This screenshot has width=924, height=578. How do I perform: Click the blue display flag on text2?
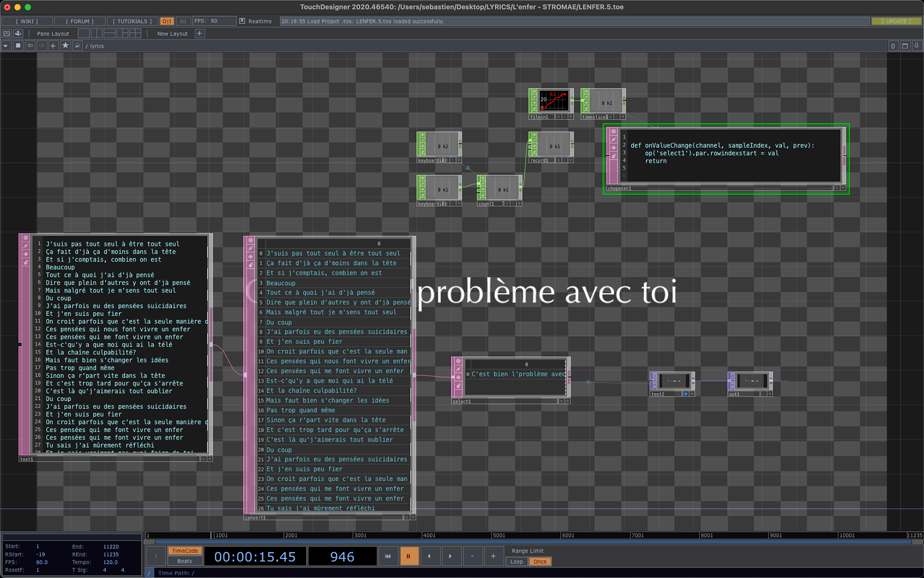click(x=686, y=394)
